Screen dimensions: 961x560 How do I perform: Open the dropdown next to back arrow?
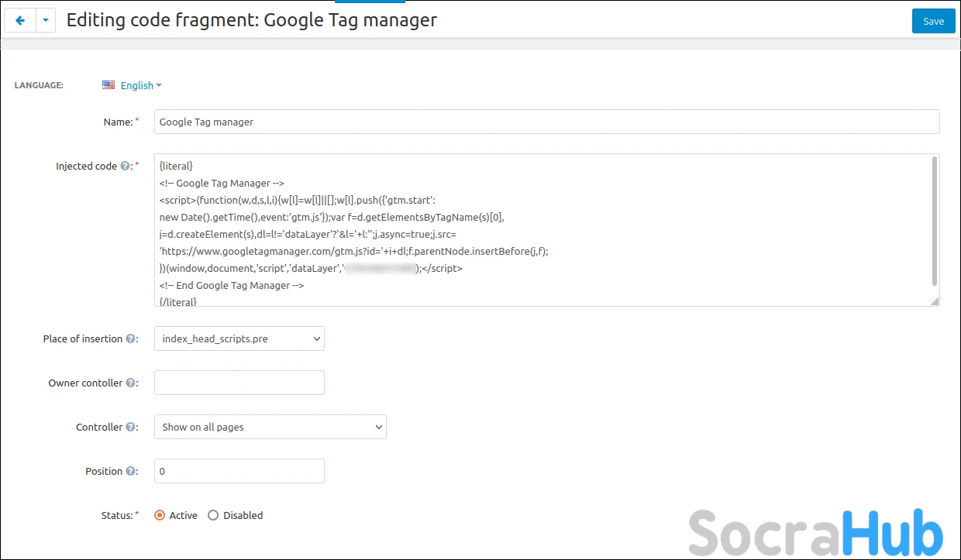point(46,21)
